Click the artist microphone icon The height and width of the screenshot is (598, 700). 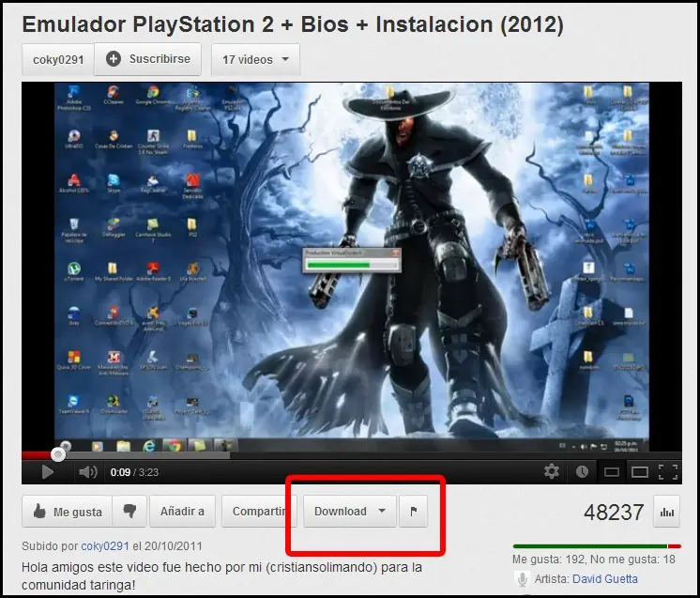522,579
